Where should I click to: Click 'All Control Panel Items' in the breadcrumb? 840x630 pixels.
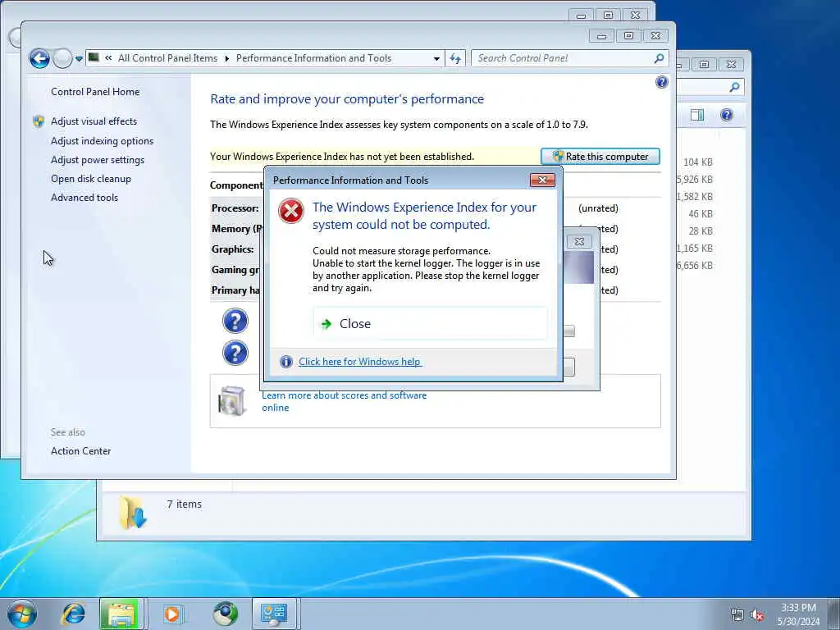[167, 58]
